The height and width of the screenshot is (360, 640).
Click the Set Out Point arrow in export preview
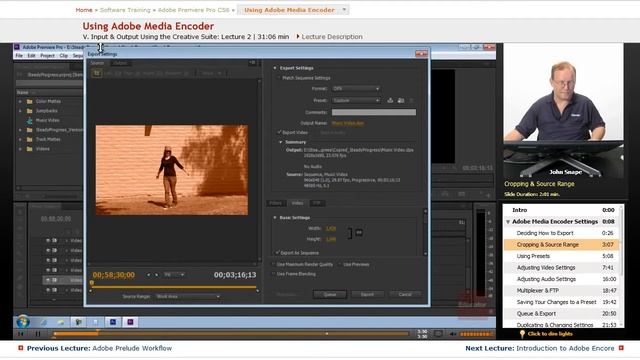pos(156,275)
